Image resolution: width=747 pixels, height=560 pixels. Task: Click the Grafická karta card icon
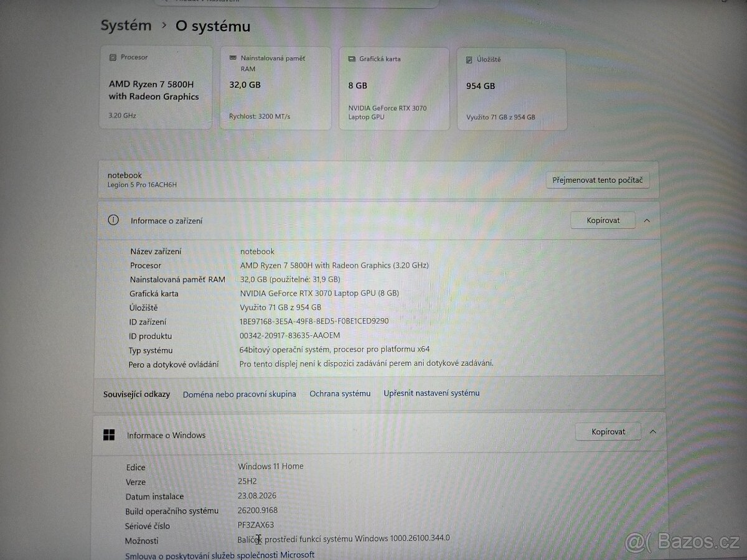click(351, 59)
